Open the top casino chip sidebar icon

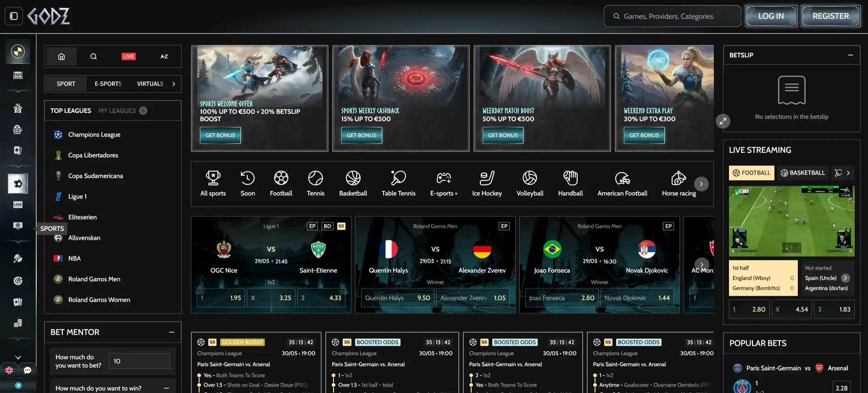[x=18, y=51]
